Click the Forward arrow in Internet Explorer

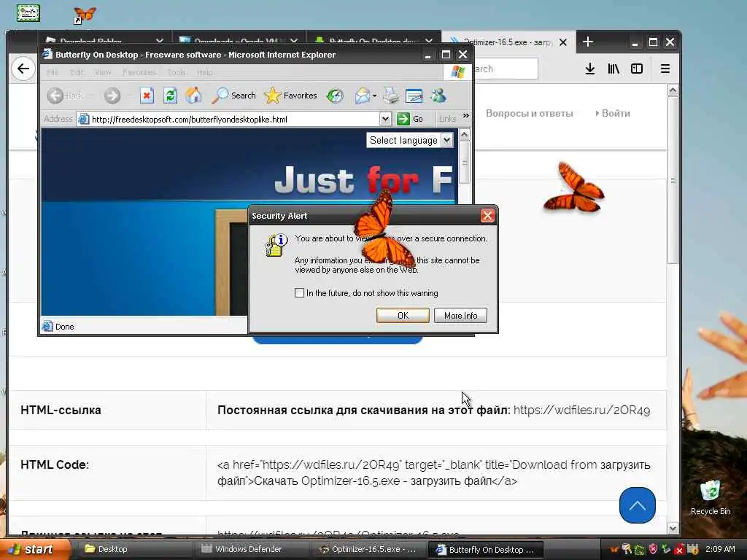(112, 96)
